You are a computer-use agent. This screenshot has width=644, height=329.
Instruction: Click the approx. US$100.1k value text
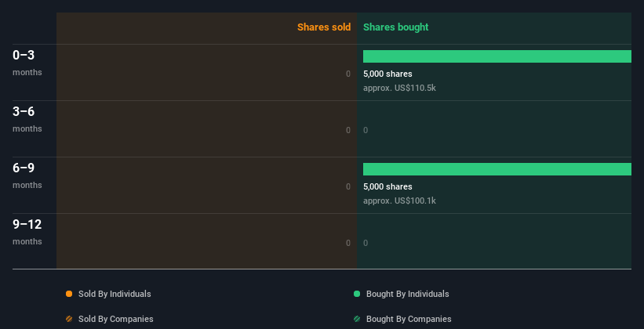(399, 201)
